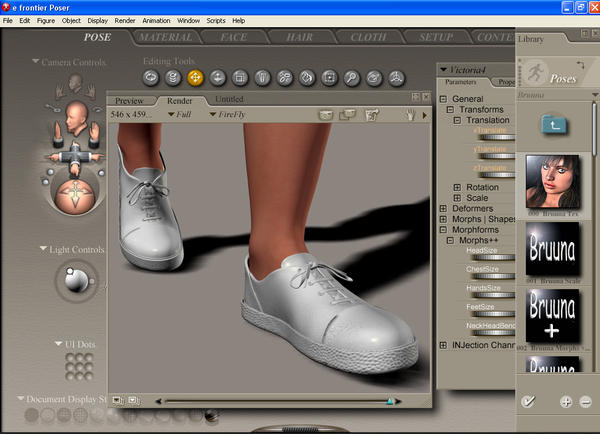Viewport: 600px width, 434px height.
Task: Select the Hidden Line display style sphere
Action: [81, 415]
